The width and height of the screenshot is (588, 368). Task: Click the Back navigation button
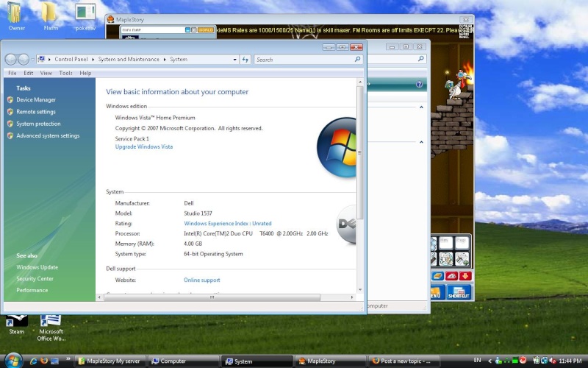coord(11,60)
